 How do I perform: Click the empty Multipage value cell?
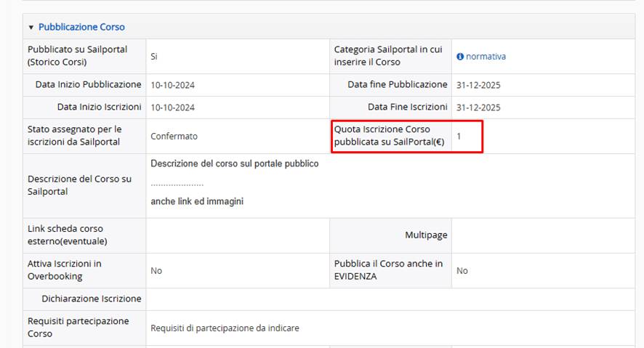(x=543, y=235)
